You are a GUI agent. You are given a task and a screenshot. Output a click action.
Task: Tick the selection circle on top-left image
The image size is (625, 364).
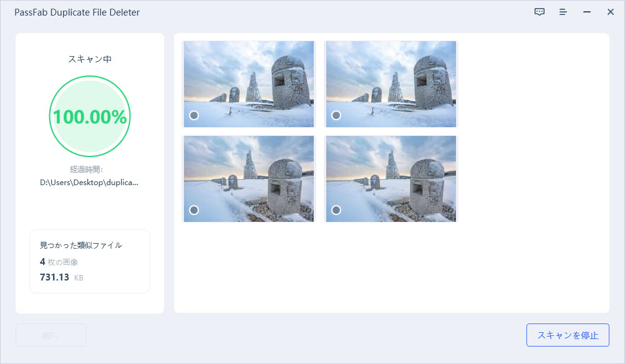[194, 115]
